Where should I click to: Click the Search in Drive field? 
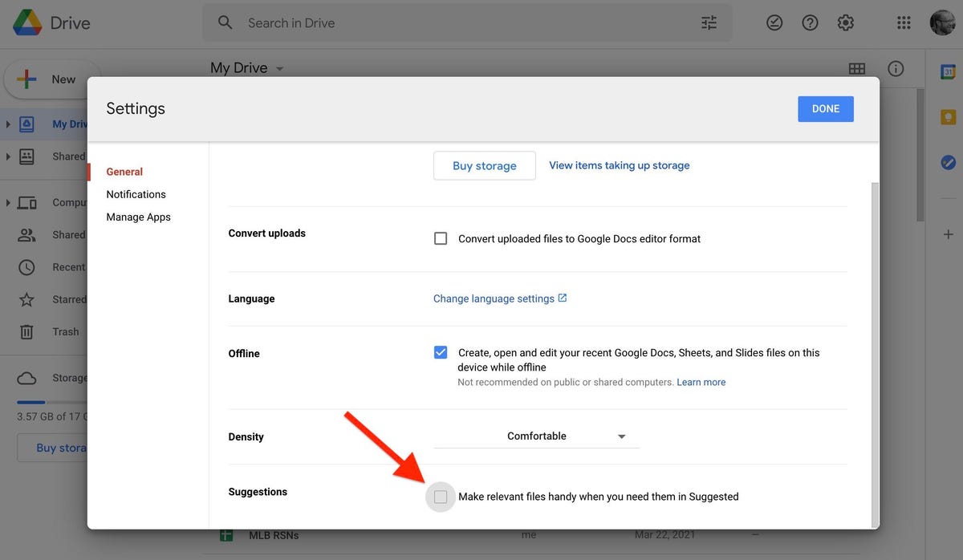coord(467,22)
